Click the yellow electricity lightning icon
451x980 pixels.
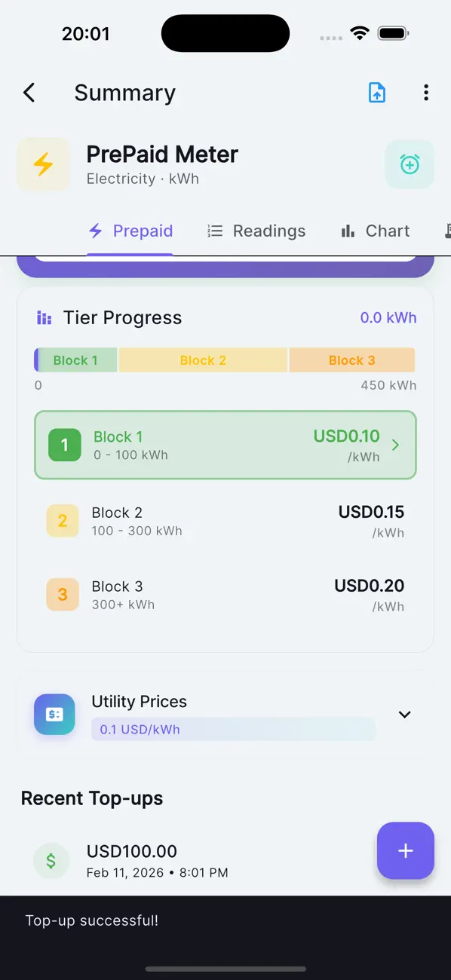(43, 164)
